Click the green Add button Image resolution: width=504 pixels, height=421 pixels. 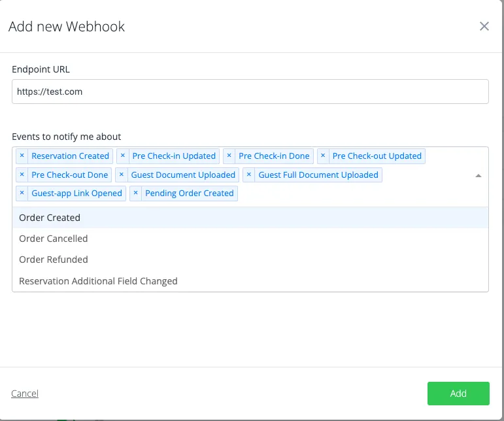coord(458,394)
